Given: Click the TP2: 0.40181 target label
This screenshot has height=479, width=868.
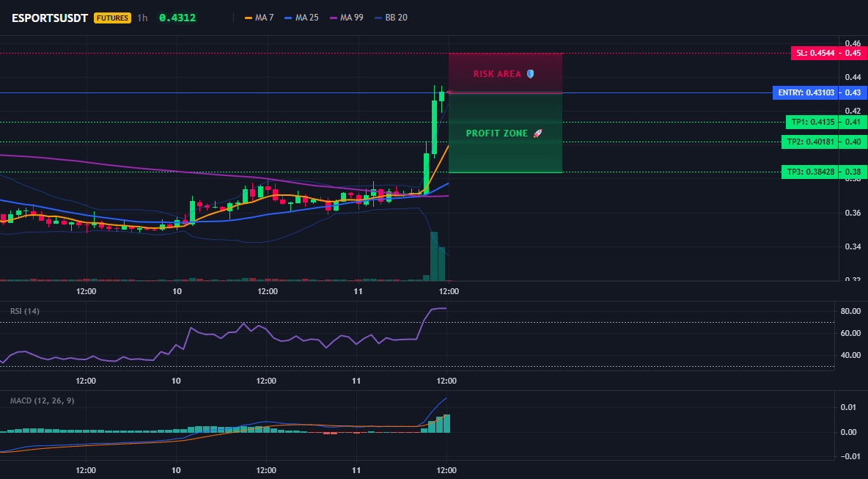Looking at the screenshot, I should [809, 142].
